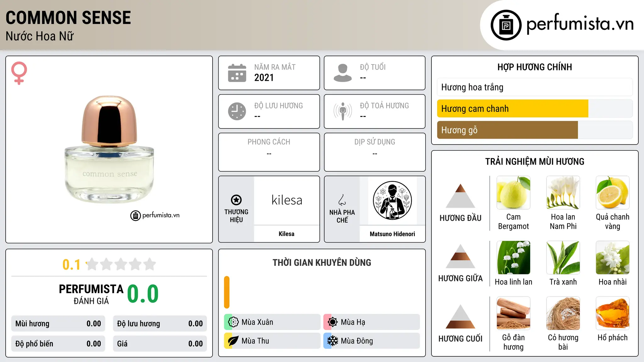
Task: Click the Giá 0.00 score row
Action: click(160, 344)
